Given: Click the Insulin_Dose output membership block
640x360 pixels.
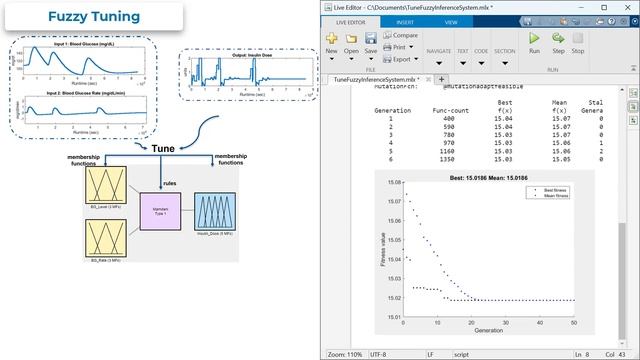Looking at the screenshot, I should click(215, 211).
